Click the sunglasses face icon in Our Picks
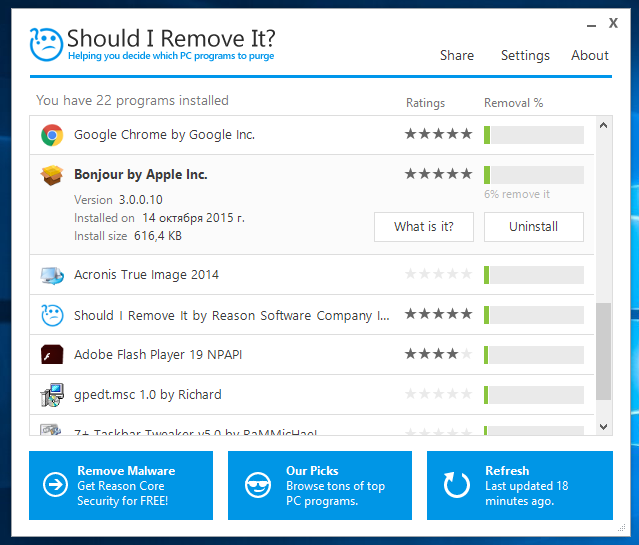Viewport: 639px width, 545px height. tap(258, 485)
